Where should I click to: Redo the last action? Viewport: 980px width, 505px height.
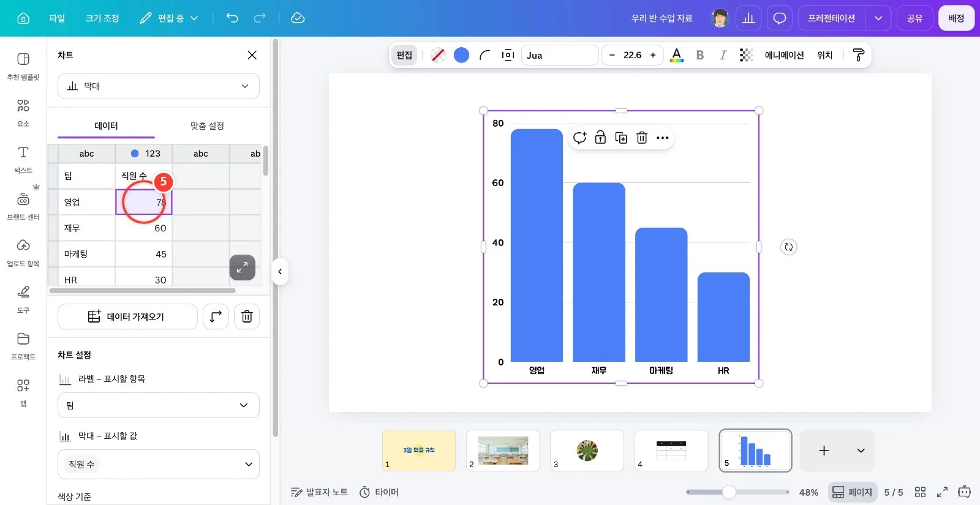click(x=260, y=18)
